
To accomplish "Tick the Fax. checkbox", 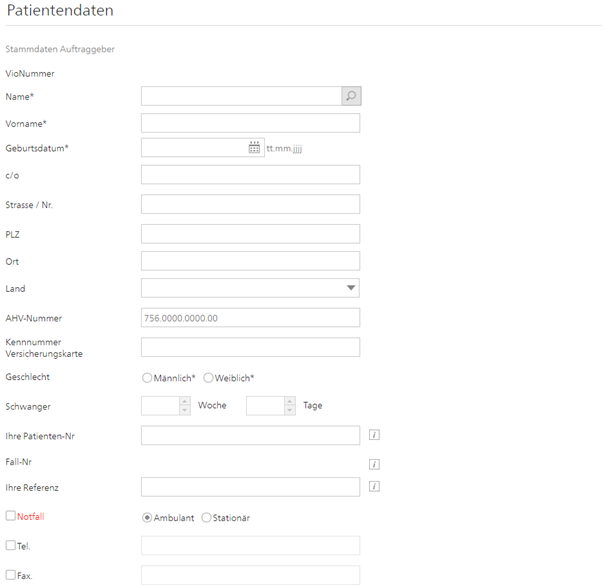I will (x=11, y=575).
